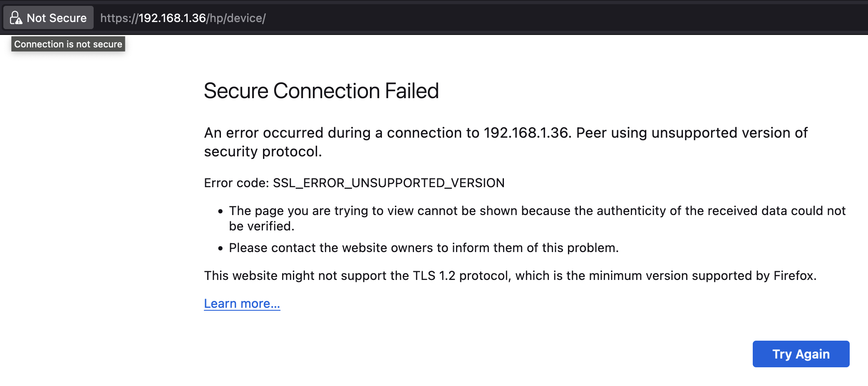Viewport: 868px width, 386px height.
Task: Click the bullet about authenticity of received data
Action: point(537,211)
